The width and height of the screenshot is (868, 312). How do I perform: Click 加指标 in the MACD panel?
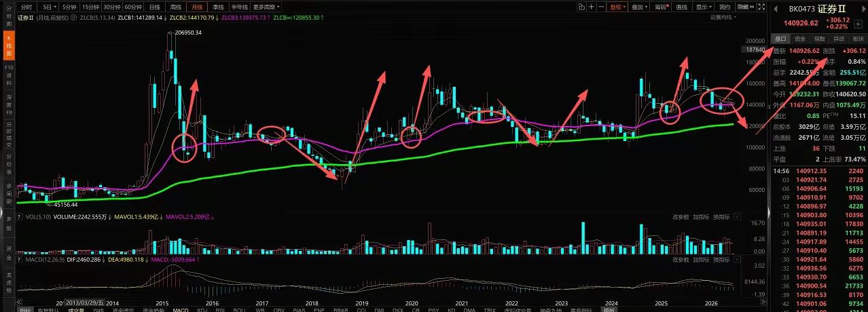click(701, 258)
